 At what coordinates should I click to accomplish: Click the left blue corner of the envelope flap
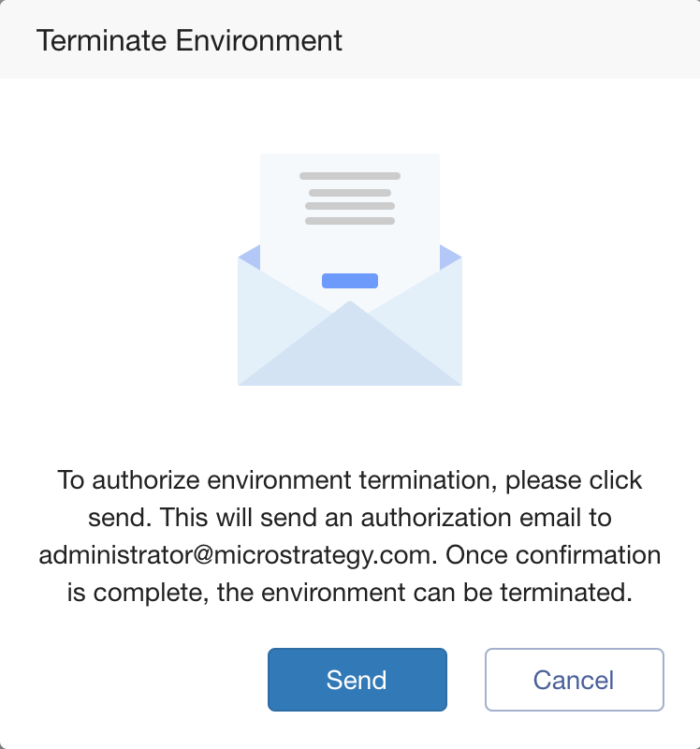click(251, 257)
